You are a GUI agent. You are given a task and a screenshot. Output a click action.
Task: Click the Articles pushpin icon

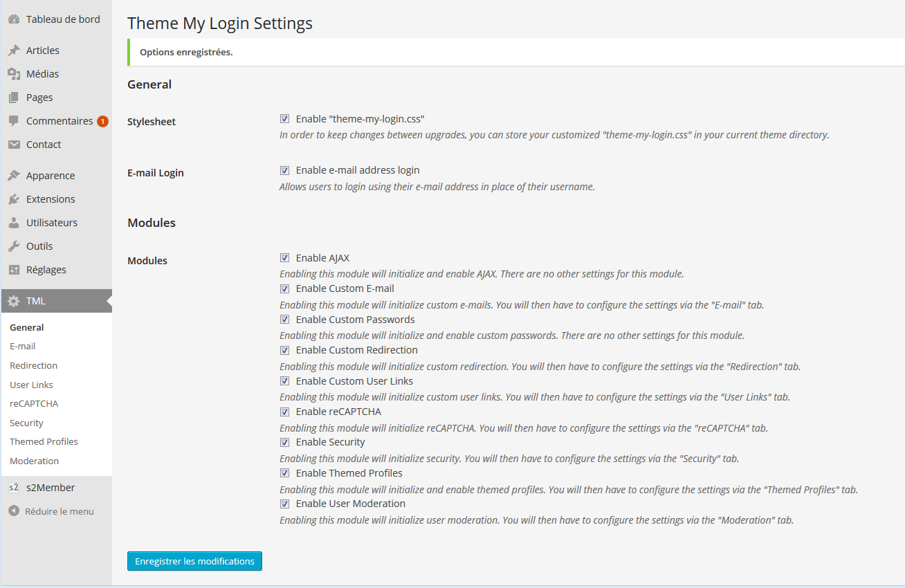[14, 50]
